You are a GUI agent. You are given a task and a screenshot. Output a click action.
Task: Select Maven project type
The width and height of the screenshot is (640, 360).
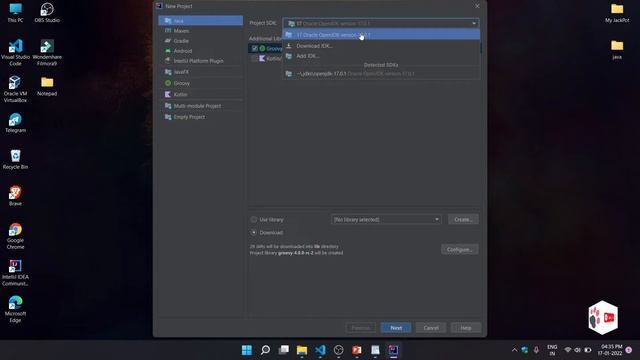point(200,31)
